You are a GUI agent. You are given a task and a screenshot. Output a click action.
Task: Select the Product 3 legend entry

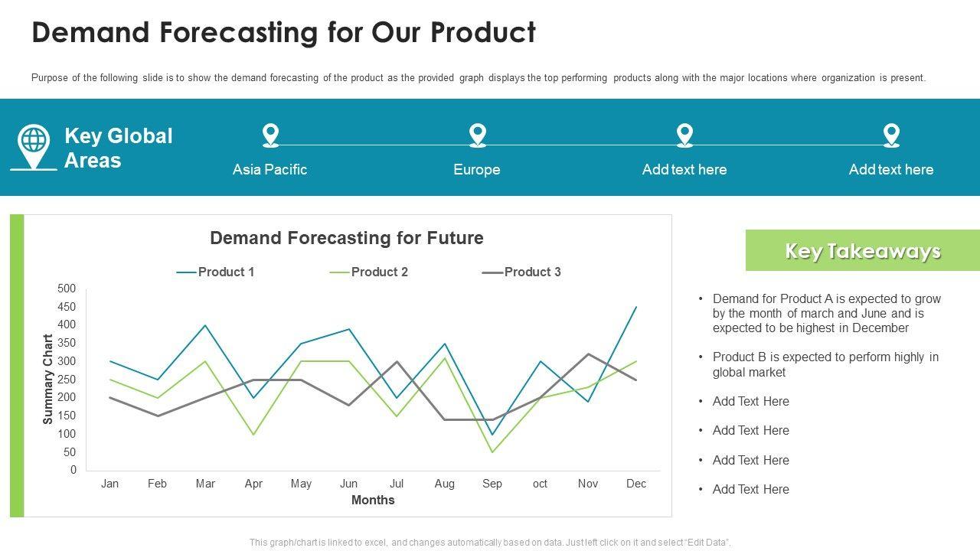tap(522, 272)
